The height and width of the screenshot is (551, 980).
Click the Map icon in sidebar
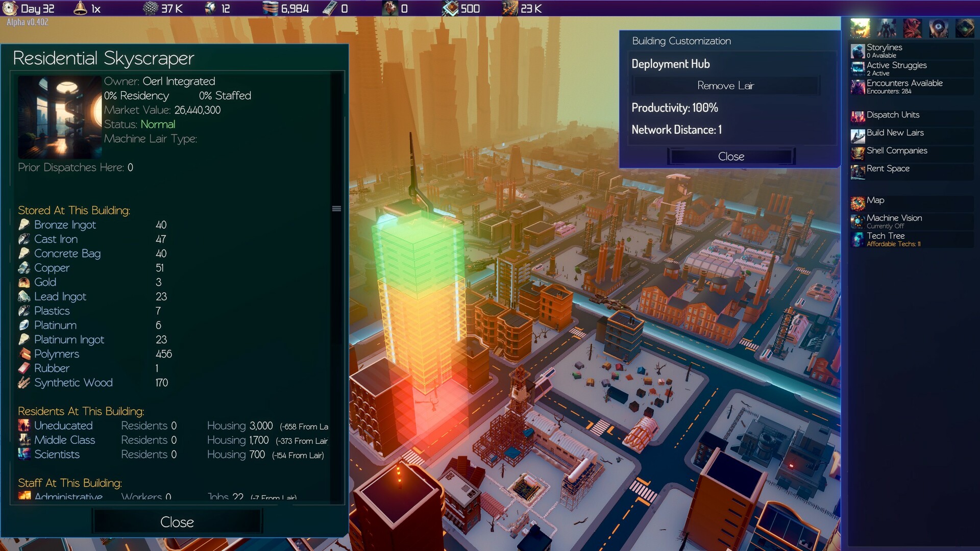858,200
